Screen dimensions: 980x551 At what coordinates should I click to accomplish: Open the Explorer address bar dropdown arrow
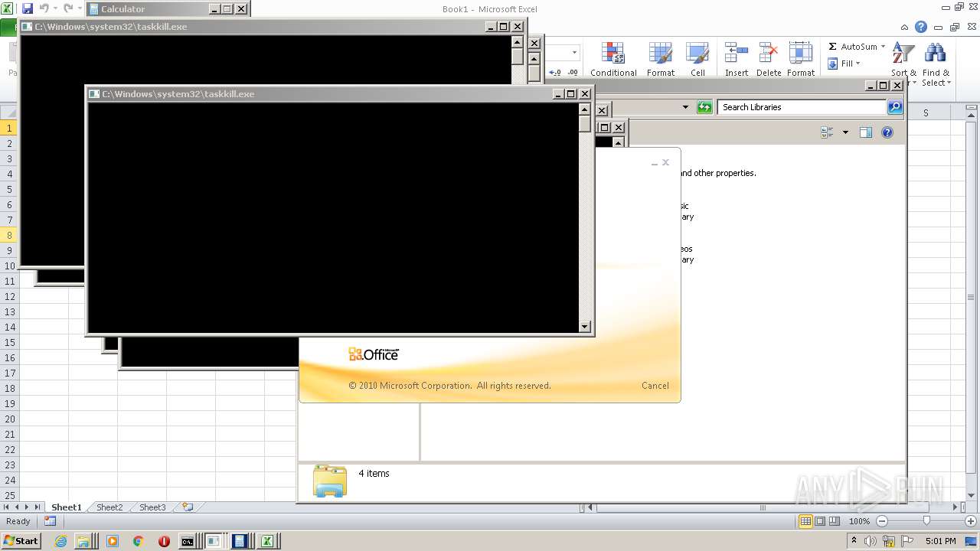pyautogui.click(x=685, y=107)
